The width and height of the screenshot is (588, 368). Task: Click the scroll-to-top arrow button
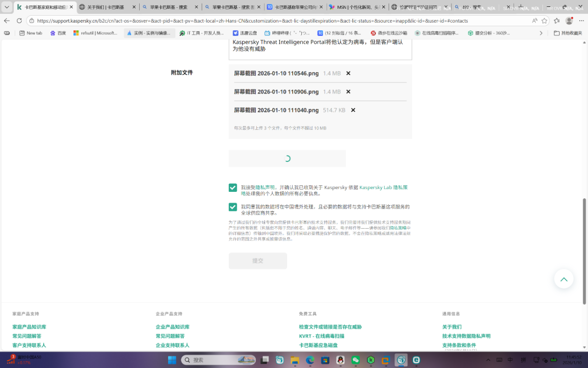click(563, 279)
